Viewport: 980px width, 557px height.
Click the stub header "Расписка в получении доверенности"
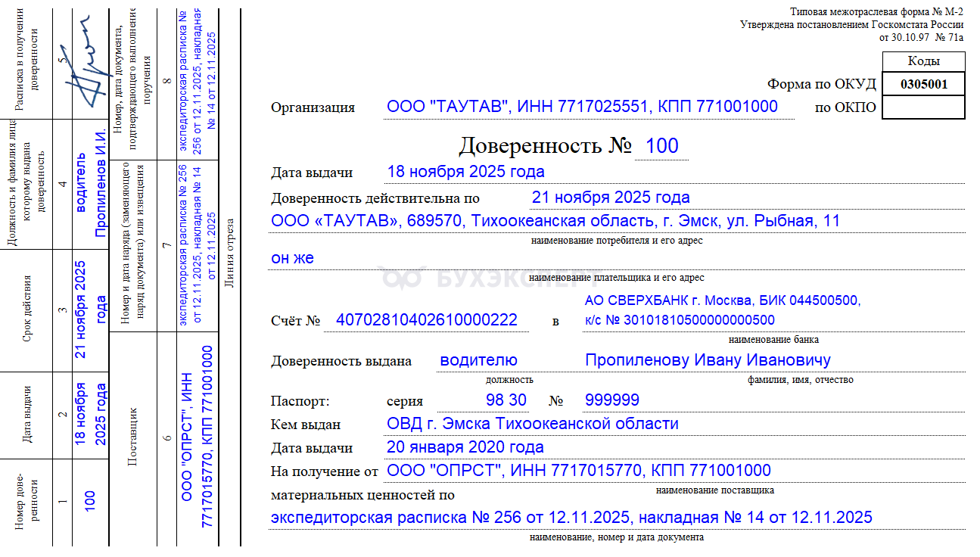click(28, 60)
